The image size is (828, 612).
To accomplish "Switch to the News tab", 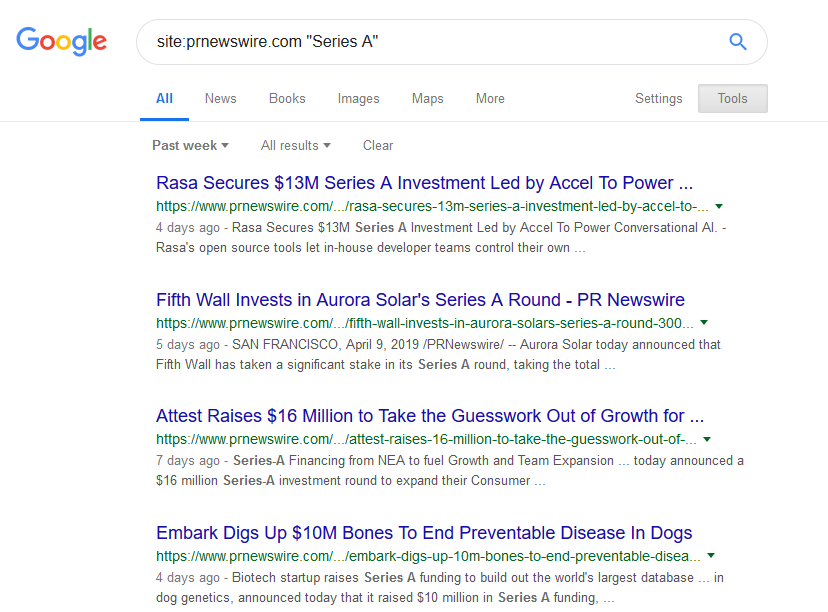I will 221,99.
